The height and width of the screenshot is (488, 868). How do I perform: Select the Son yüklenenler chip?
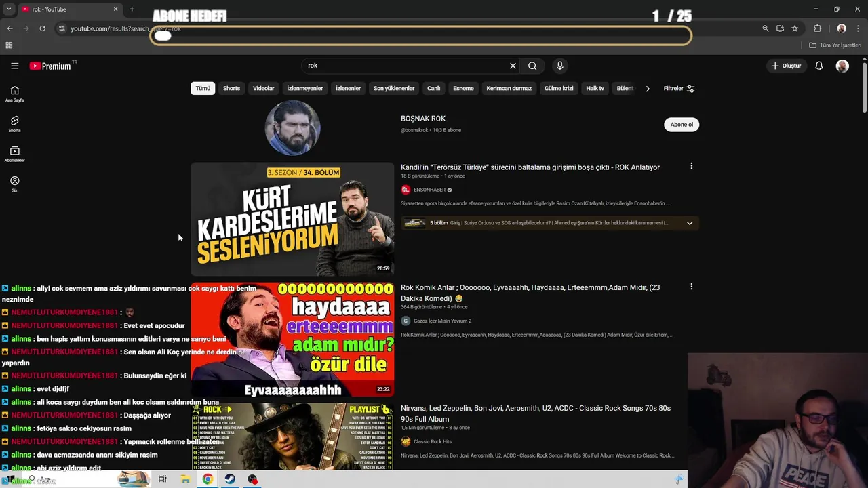pyautogui.click(x=394, y=88)
